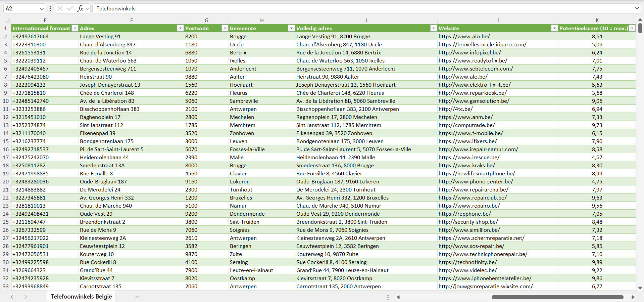Open the http://www.repairkiosk.be/ link
644x302 pixels.
pos(473,93)
